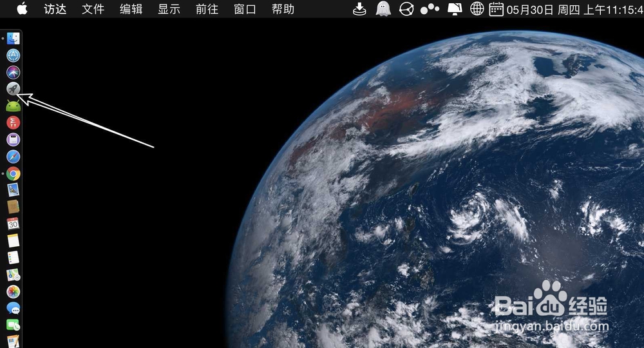Open the 文件 menu
Screen dimensions: 644x348
click(x=93, y=9)
